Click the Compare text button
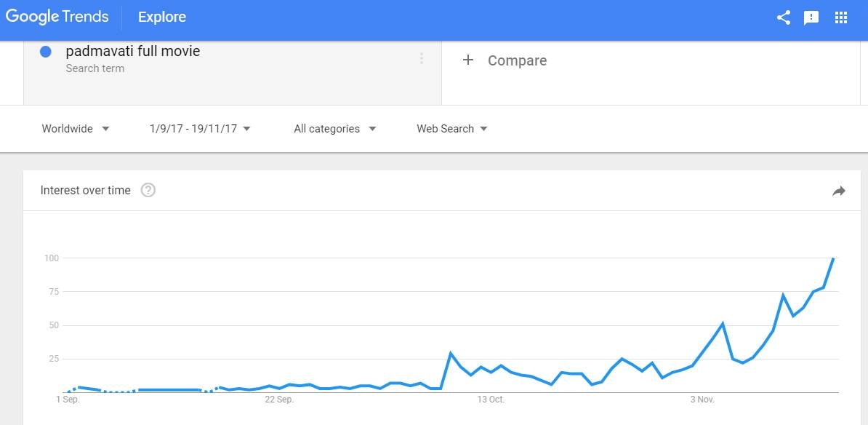The width and height of the screenshot is (868, 425). click(x=517, y=60)
